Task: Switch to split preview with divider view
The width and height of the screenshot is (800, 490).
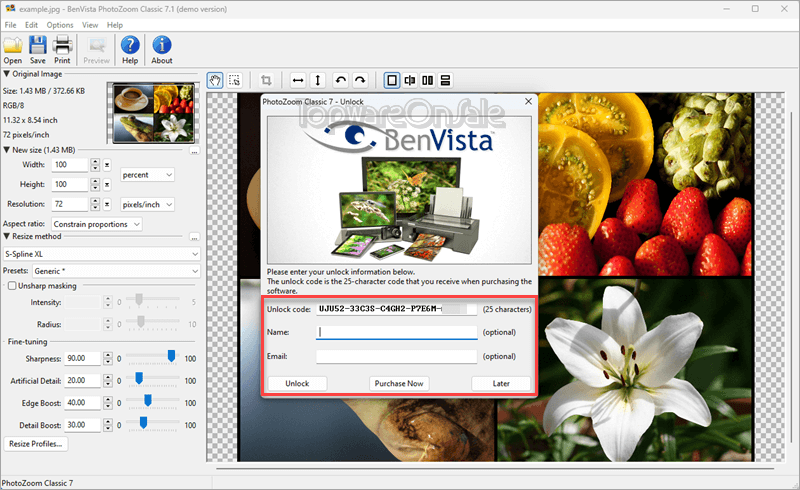Action: pyautogui.click(x=410, y=80)
